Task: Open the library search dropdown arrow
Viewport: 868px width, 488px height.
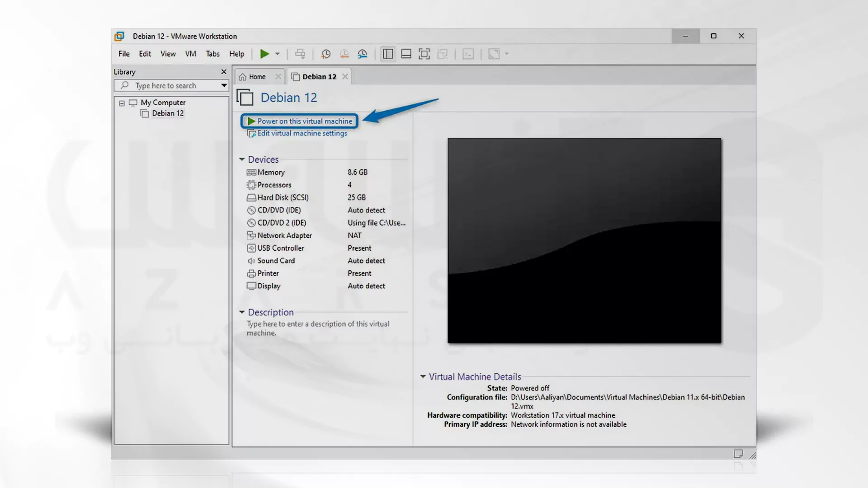Action: point(224,85)
